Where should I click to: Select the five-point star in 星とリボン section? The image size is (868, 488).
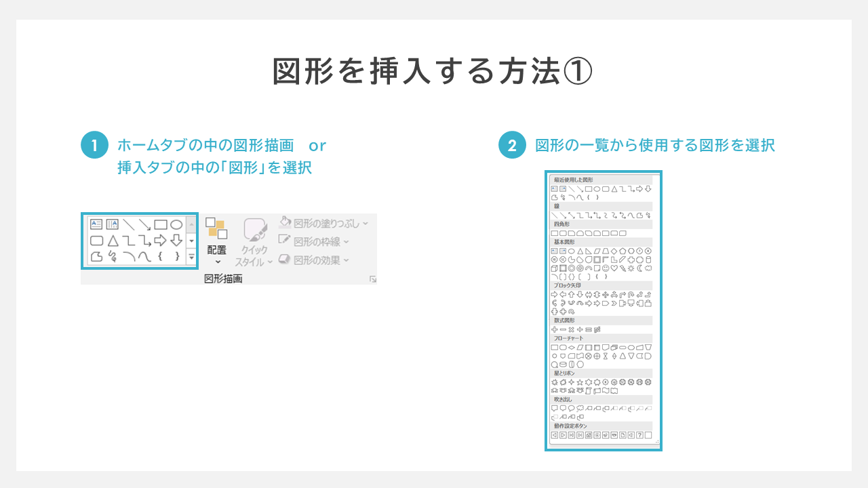580,382
